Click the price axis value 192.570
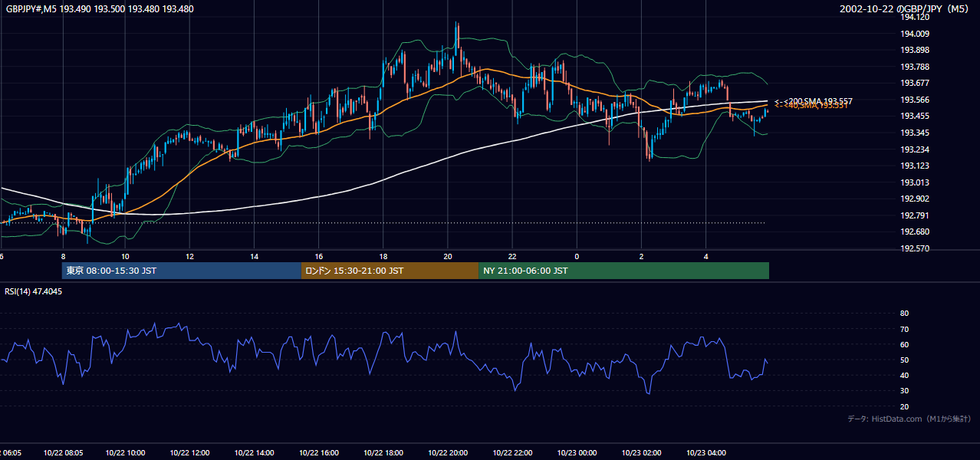This screenshot has width=980, height=460. (x=916, y=248)
